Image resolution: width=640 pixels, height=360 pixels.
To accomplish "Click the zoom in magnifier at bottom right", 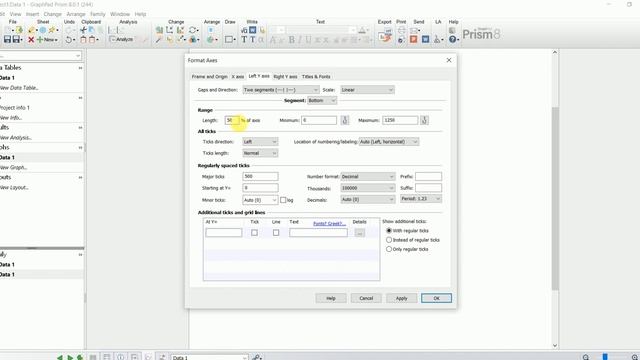I will click(x=635, y=357).
